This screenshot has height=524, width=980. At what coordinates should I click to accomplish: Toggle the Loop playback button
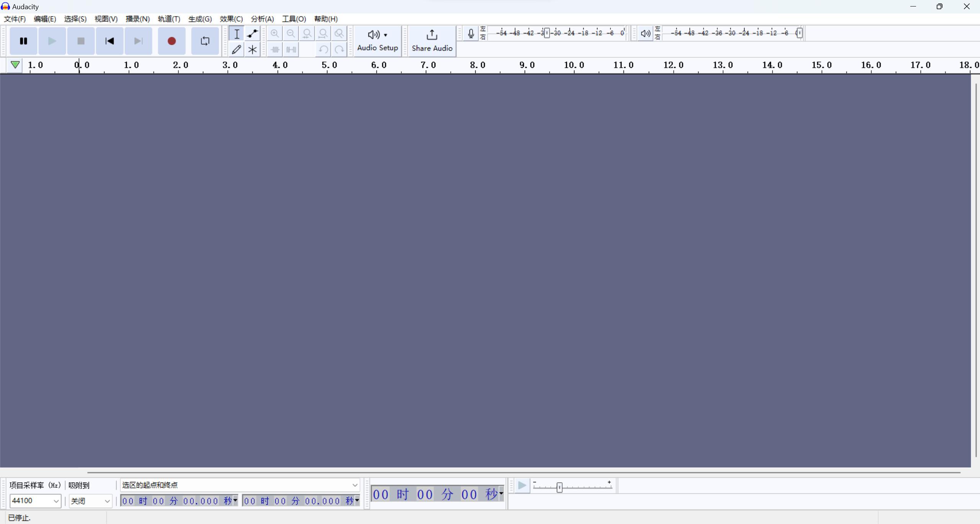point(205,41)
